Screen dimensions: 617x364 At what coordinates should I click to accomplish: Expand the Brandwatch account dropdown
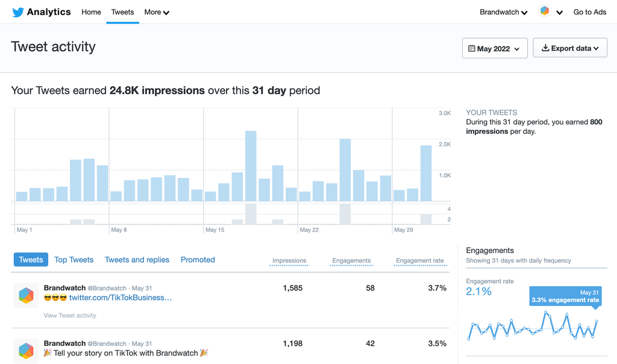503,11
